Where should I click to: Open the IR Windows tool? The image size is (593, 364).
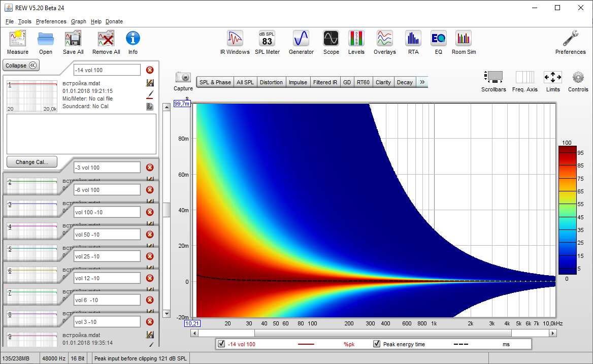(x=235, y=42)
